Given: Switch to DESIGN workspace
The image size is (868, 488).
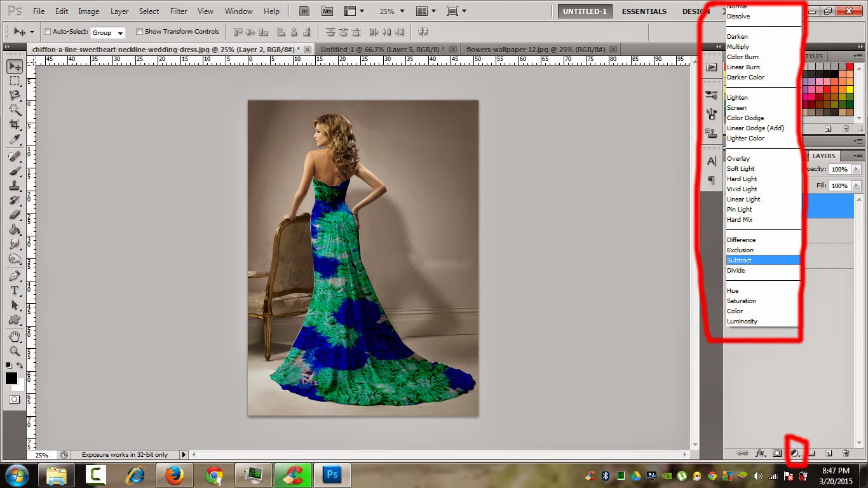Looking at the screenshot, I should (x=696, y=11).
